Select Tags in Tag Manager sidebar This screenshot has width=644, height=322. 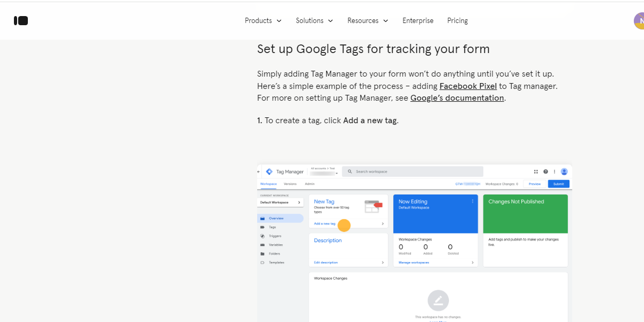pyautogui.click(x=272, y=227)
